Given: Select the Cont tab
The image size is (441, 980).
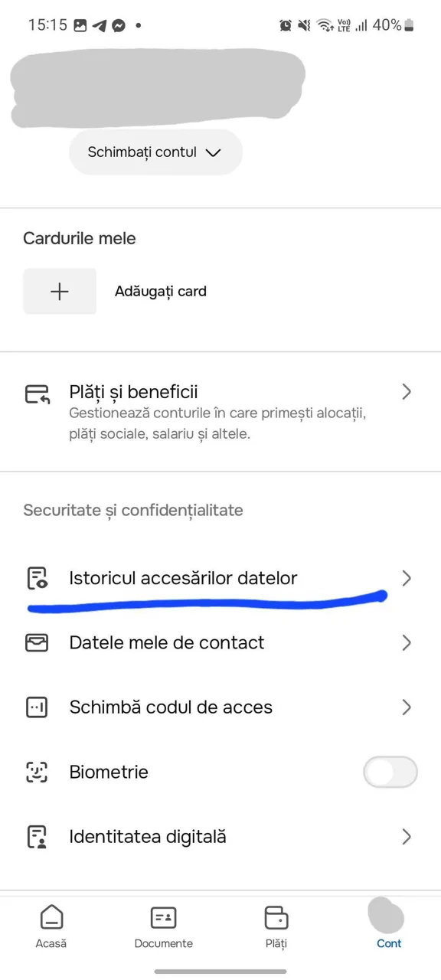Looking at the screenshot, I should click(388, 925).
